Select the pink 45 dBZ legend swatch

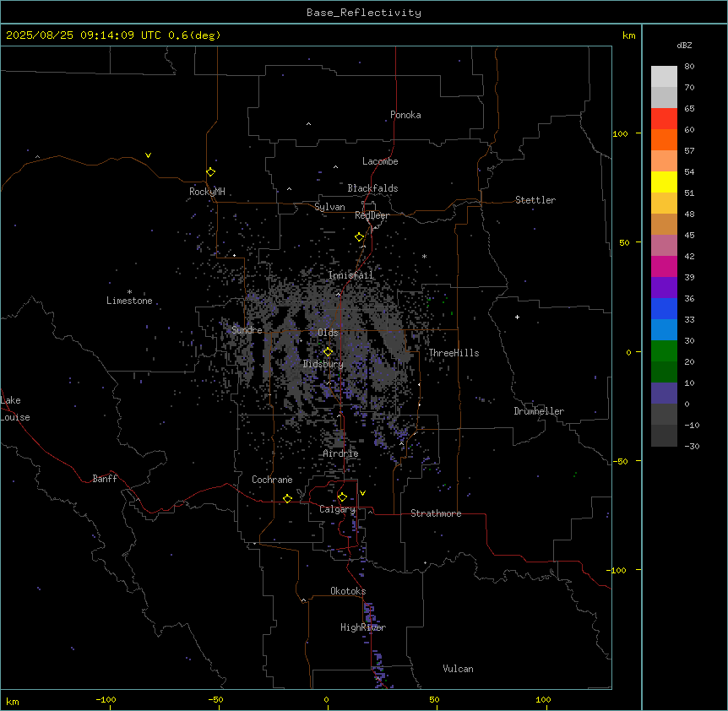point(664,245)
